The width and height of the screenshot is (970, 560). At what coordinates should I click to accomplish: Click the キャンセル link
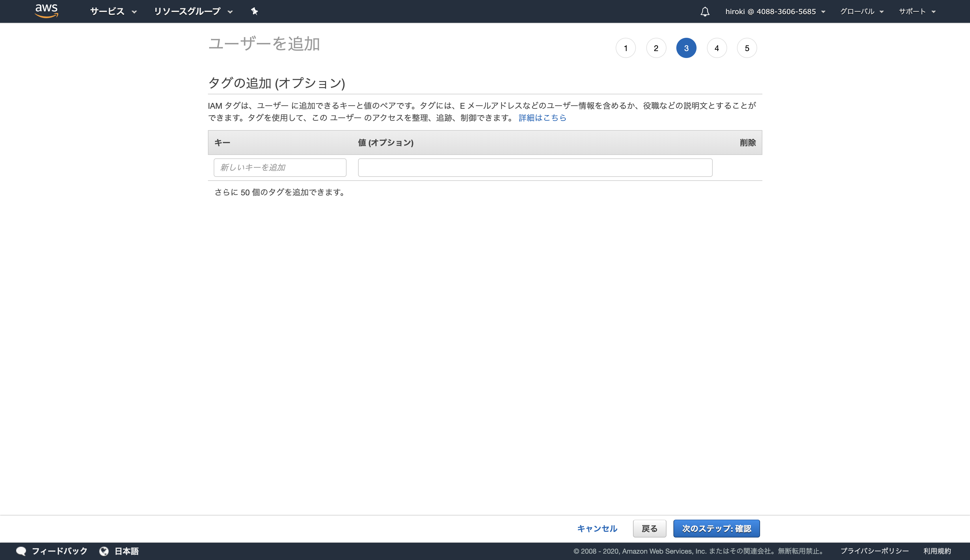[x=597, y=529]
